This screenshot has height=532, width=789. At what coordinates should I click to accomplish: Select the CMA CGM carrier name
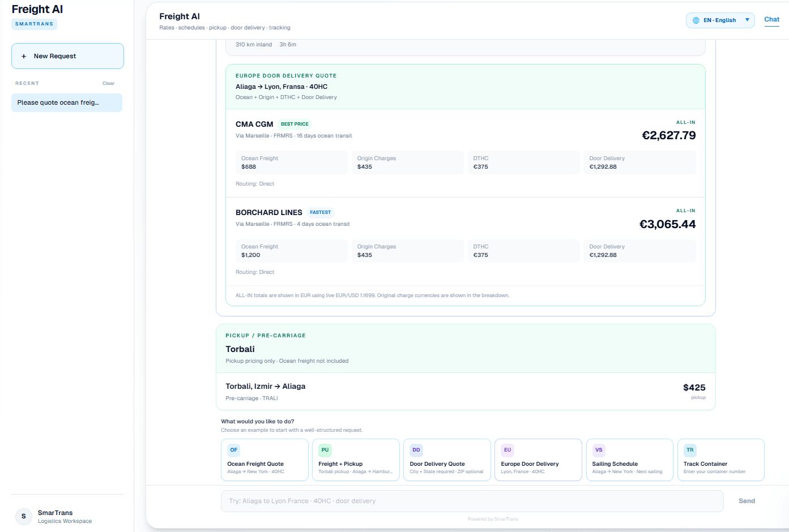click(x=254, y=124)
